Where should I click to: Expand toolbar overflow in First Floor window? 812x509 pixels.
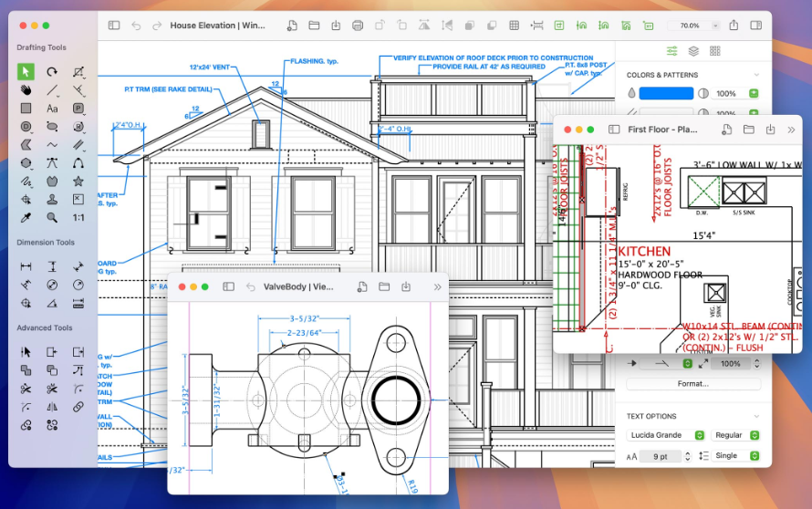click(x=791, y=130)
